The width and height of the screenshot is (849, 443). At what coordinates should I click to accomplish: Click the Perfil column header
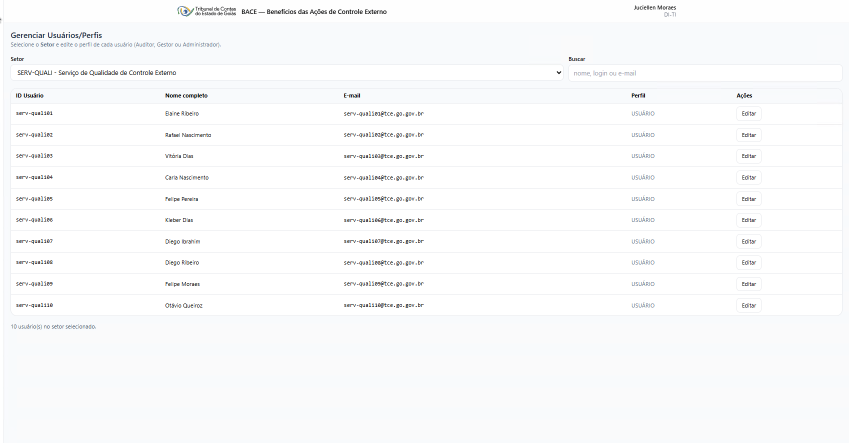[x=638, y=95]
